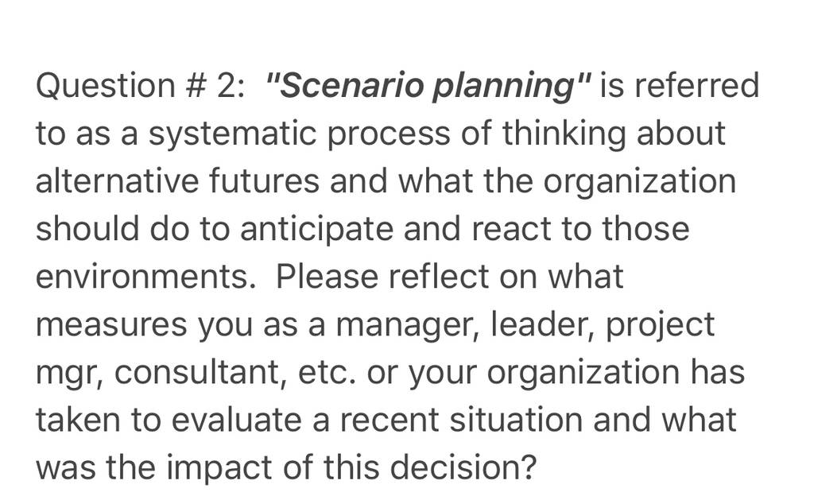Viewport: 814px width, 504px height.
Task: Click the words "alternative futures"
Action: tap(177, 181)
